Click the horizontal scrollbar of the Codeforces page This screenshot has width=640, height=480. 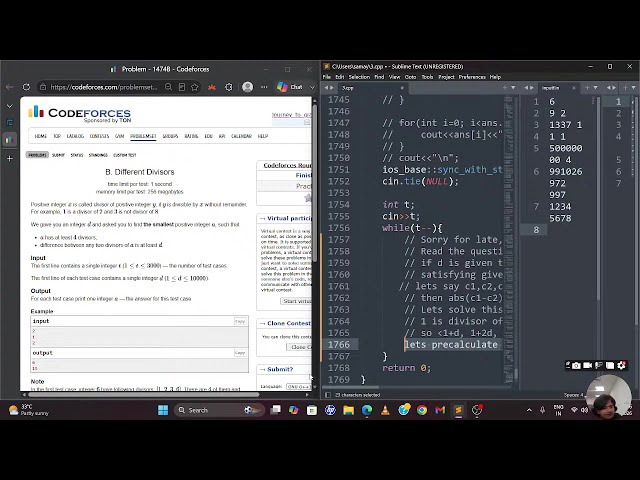tap(144, 395)
